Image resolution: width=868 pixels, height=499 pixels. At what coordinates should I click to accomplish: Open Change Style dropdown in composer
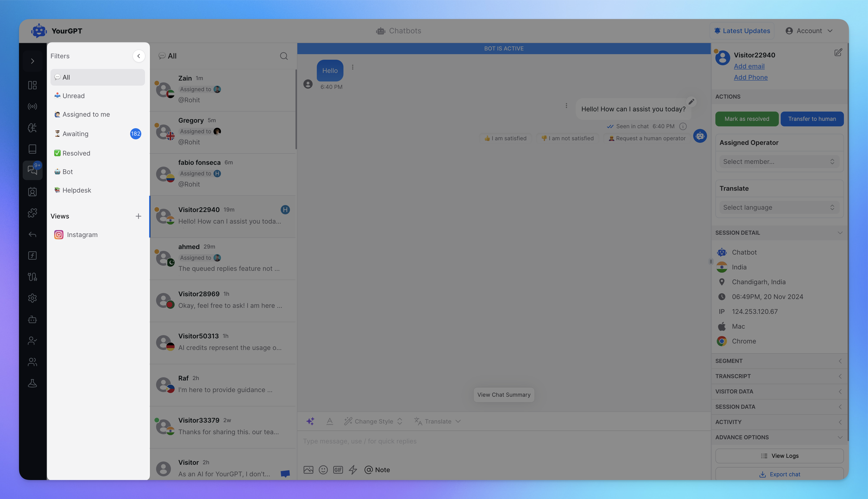tap(374, 421)
